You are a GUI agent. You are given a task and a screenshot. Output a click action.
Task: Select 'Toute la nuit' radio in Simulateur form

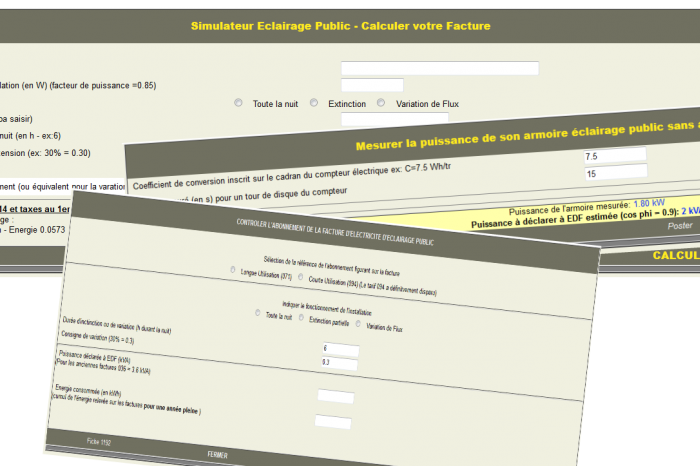(x=238, y=103)
